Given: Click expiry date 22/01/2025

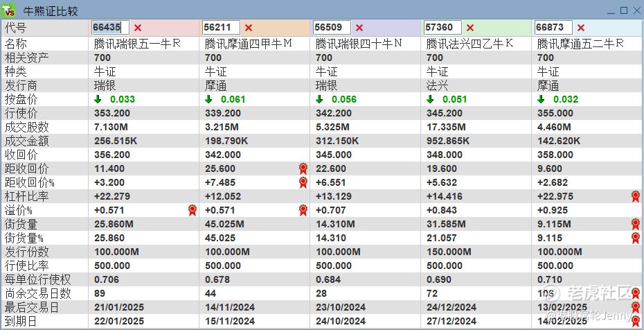Looking at the screenshot, I should coord(119,322).
